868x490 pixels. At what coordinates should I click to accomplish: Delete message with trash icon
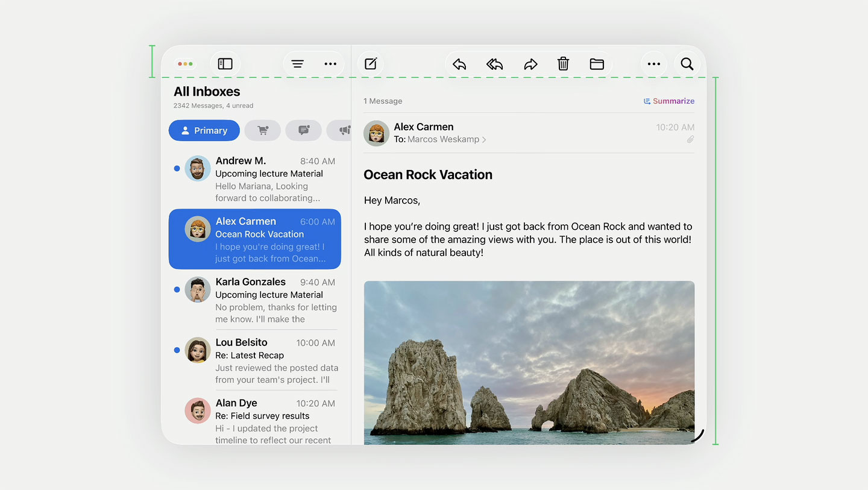tap(563, 64)
